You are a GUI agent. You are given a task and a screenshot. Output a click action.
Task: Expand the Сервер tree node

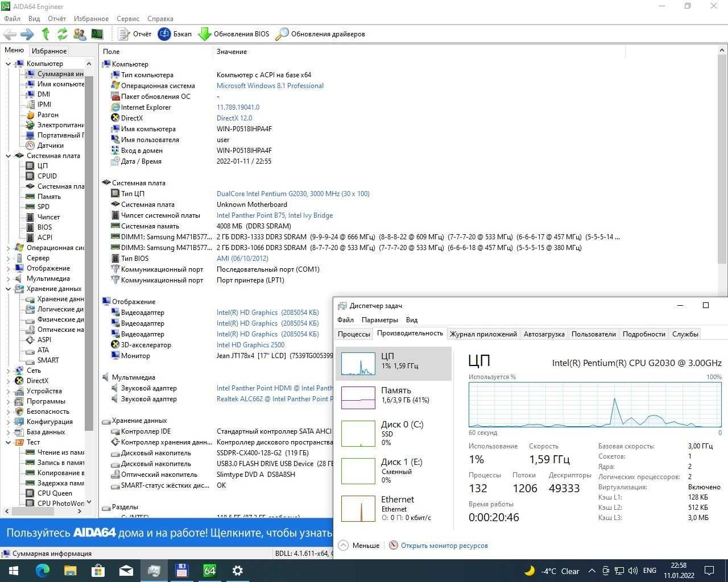tap(8, 258)
